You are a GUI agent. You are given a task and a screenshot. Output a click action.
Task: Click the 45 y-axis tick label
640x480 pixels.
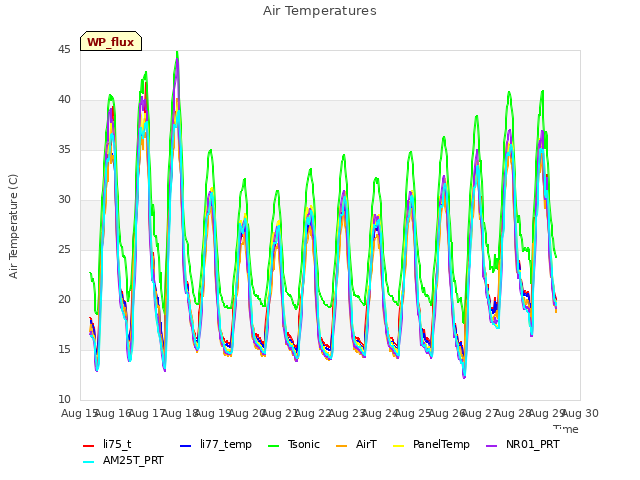64,50
